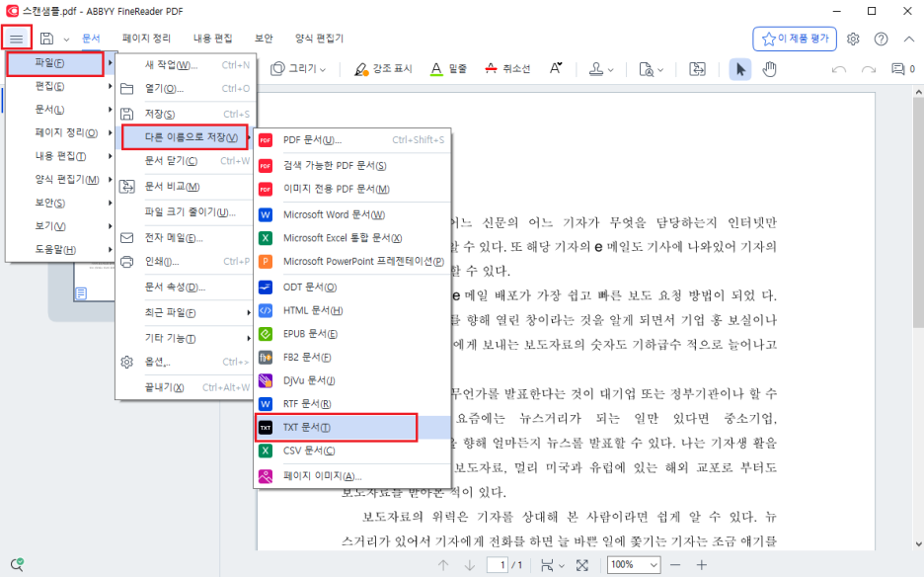924x577 pixels.
Task: Select the 취소선 strikethrough tool
Action: [506, 69]
